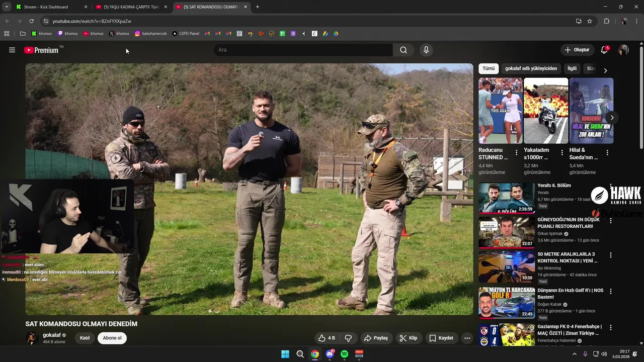Open Chrome apps grid shortcut
The image size is (644, 362).
click(x=7, y=34)
